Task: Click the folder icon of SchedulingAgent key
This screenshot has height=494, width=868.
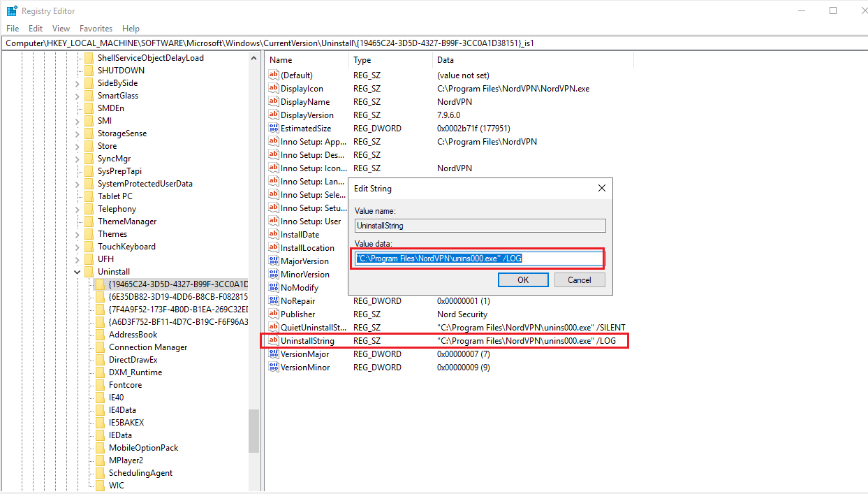Action: coord(100,473)
